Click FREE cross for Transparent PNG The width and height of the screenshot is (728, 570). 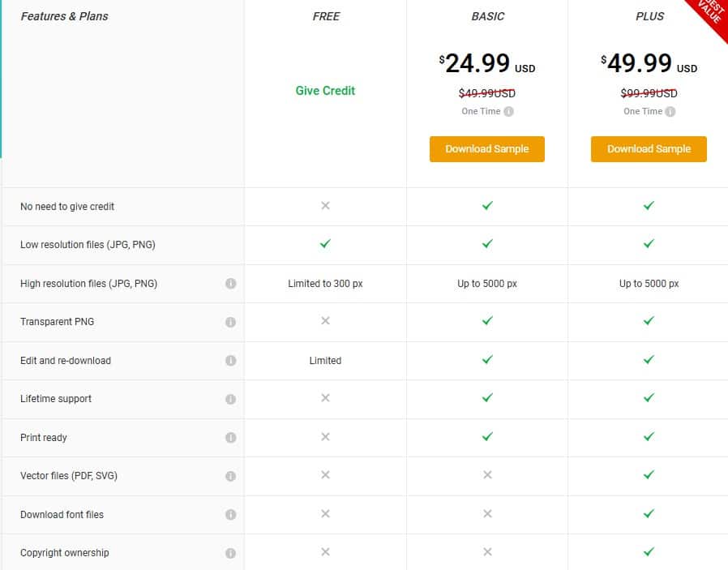[x=325, y=320]
